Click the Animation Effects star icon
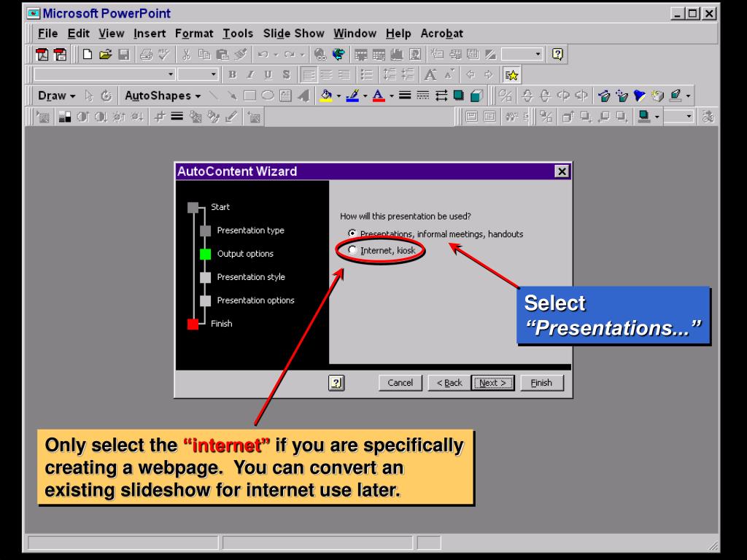The image size is (747, 560). point(511,75)
